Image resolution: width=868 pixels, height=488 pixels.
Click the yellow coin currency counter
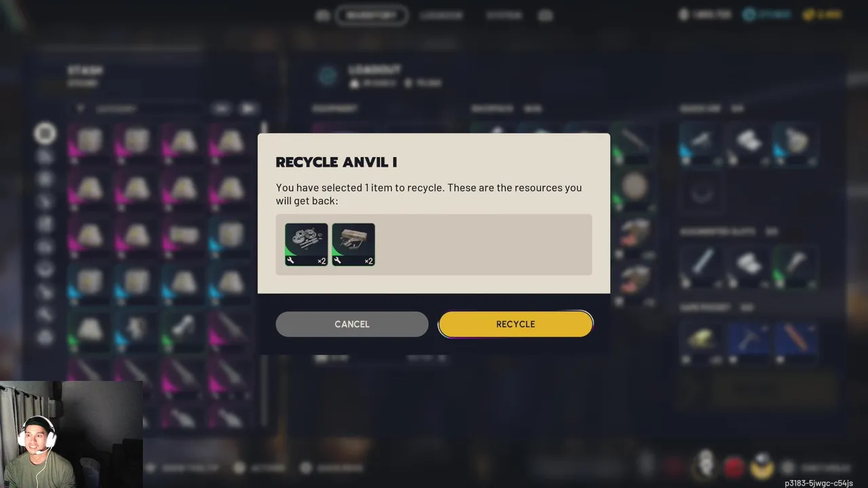tap(823, 15)
